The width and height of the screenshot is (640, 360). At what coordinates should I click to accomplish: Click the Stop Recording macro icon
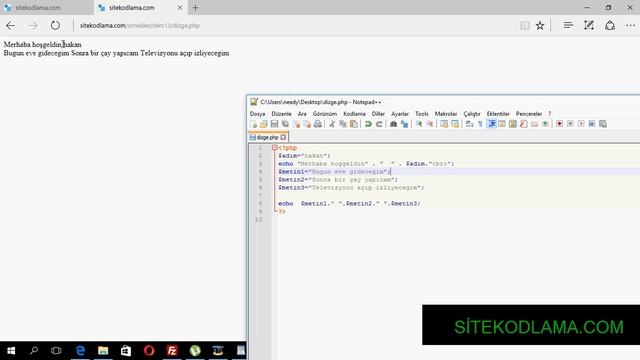coord(570,124)
